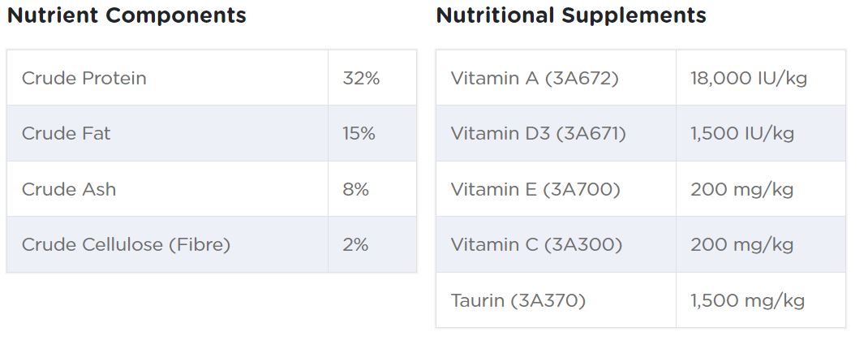Select the Vitamin E (3A700) cell
The width and height of the screenshot is (868, 349).
click(x=535, y=189)
